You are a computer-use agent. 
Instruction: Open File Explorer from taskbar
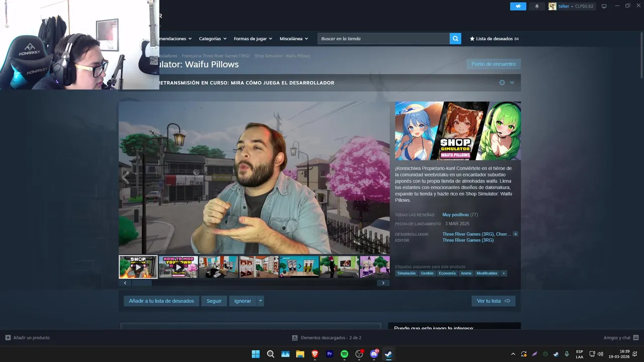300,354
